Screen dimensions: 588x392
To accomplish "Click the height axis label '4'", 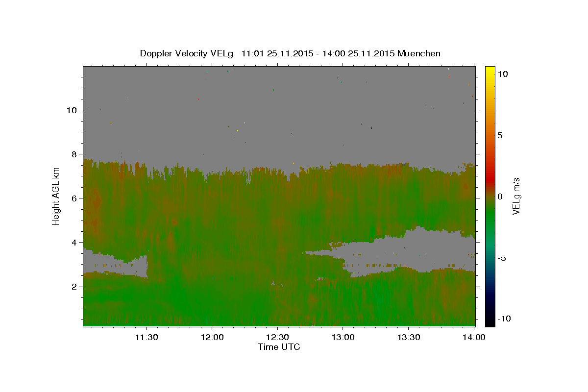I will pyautogui.click(x=74, y=243).
